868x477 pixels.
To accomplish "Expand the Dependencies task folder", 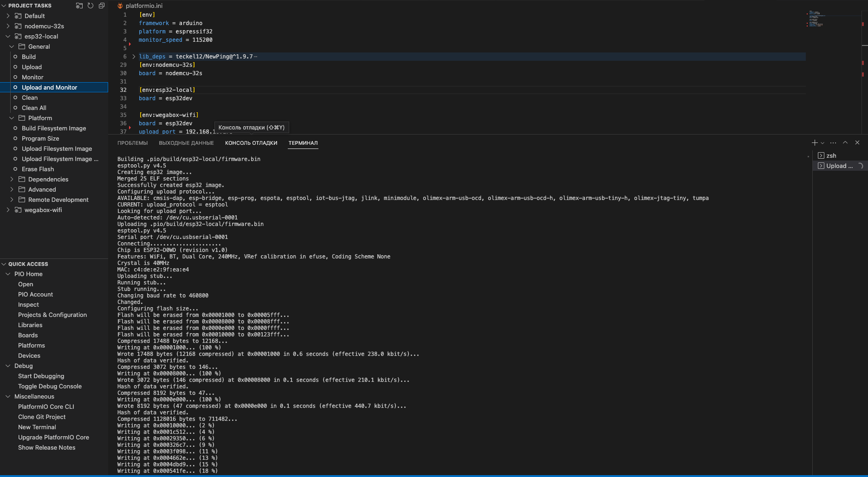I will click(x=12, y=179).
